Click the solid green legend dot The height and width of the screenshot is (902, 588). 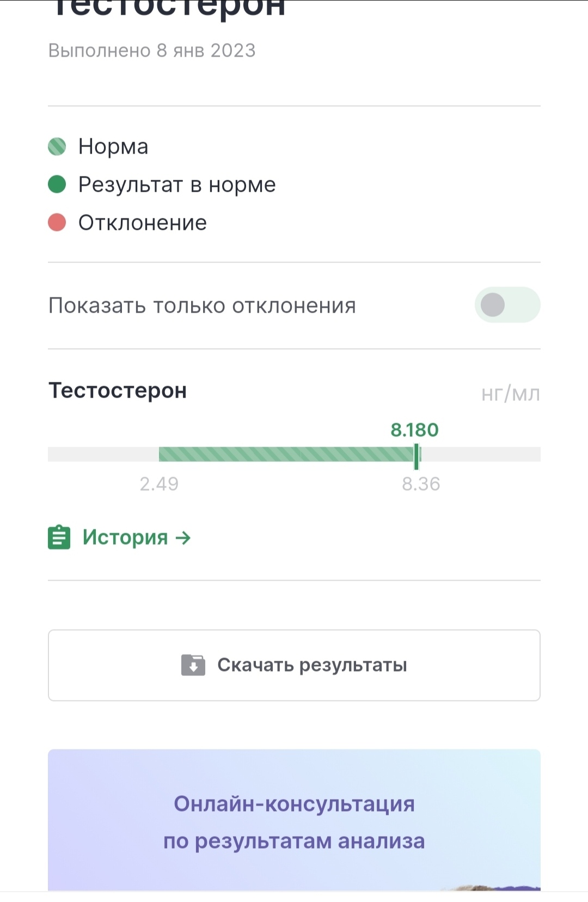(57, 185)
